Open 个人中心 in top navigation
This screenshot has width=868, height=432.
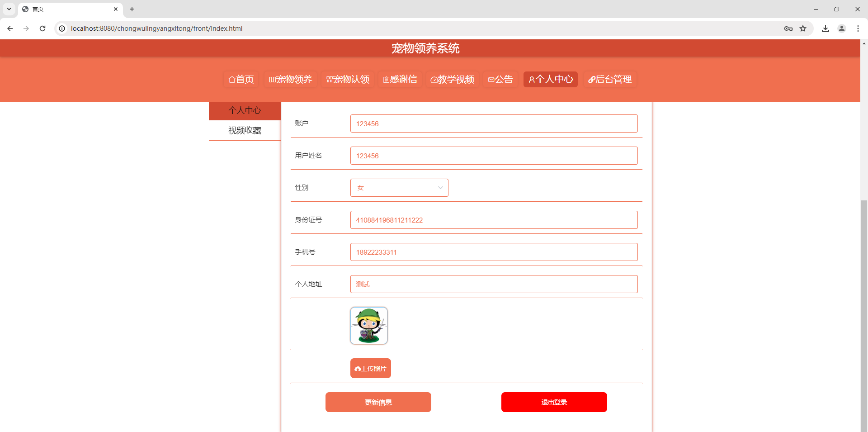click(551, 80)
